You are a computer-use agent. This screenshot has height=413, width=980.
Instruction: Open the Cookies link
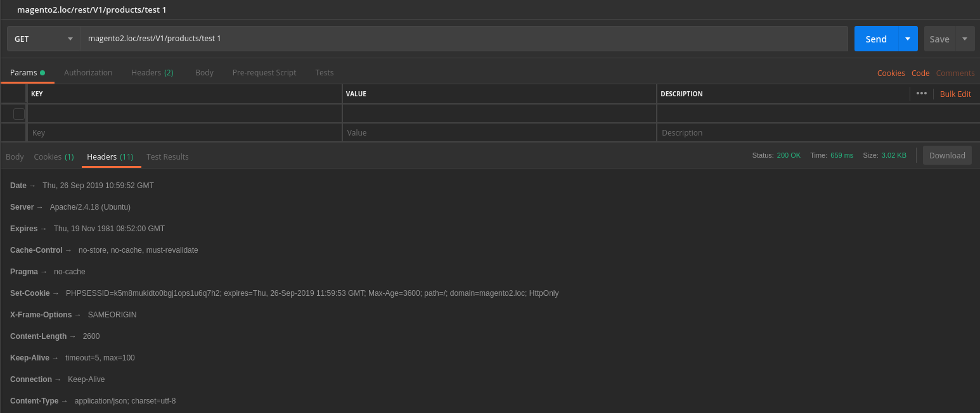coord(891,73)
